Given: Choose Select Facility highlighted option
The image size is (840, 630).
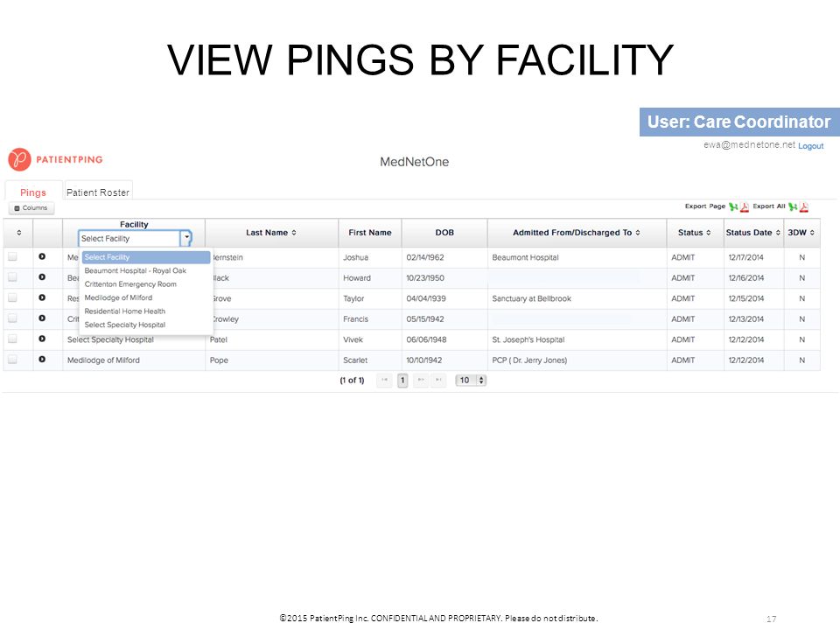Looking at the screenshot, I should click(146, 257).
